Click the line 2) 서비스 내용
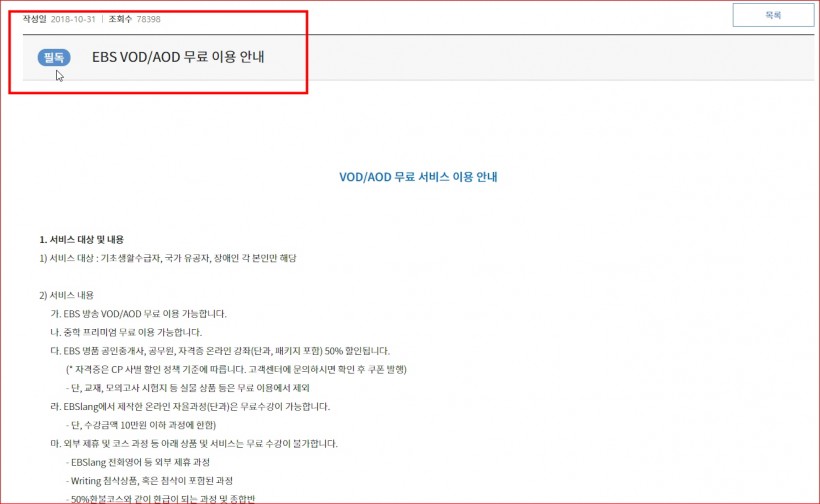This screenshot has height=504, width=820. [66, 295]
